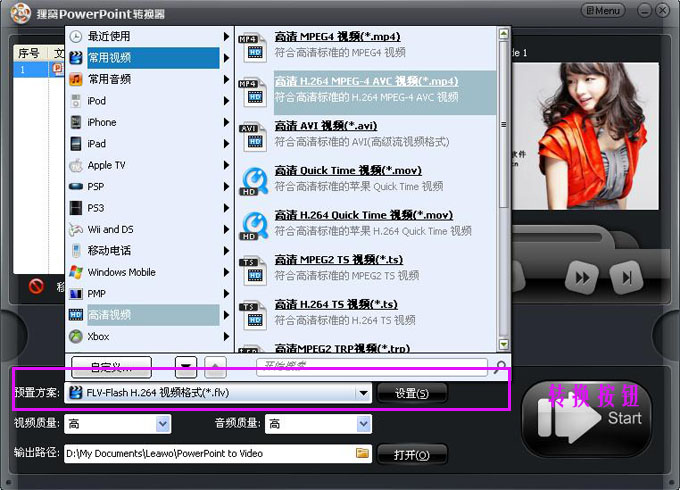The height and width of the screenshot is (490, 680).
Task: Click the fast forward playback button
Action: point(582,278)
